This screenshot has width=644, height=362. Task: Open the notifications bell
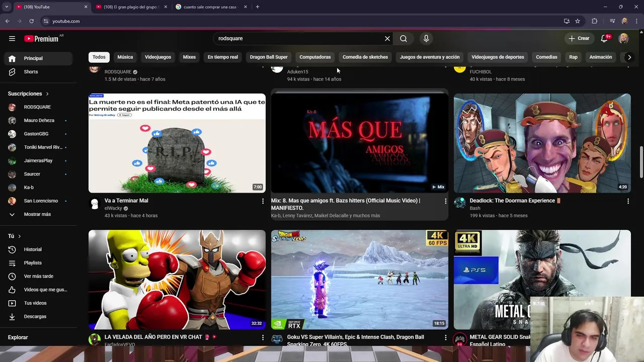tap(605, 39)
